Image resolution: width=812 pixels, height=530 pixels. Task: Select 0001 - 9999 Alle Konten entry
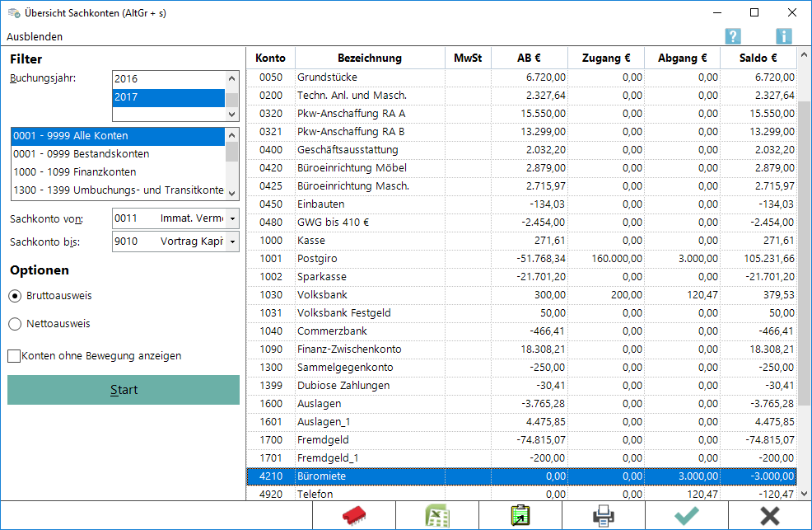pos(118,136)
